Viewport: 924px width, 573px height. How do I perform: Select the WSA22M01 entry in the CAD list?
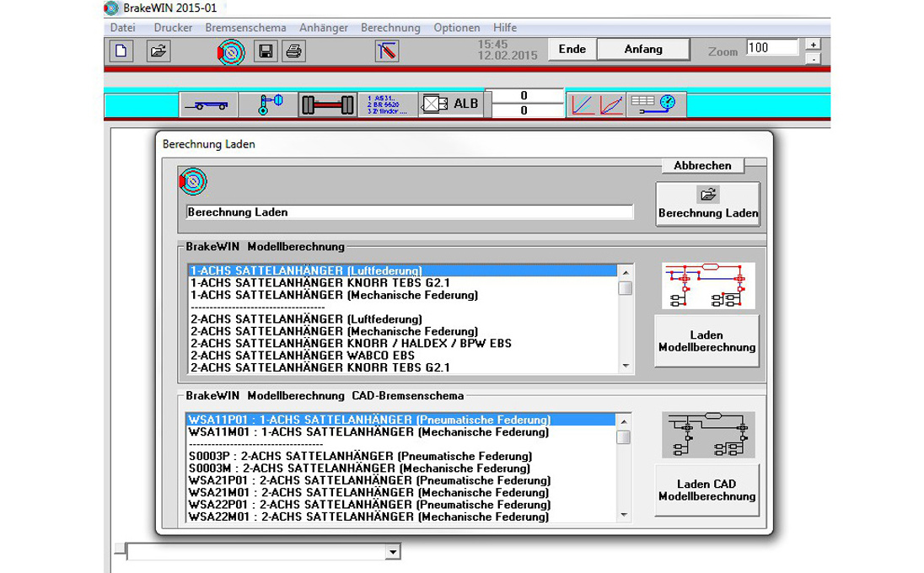[x=400, y=517]
